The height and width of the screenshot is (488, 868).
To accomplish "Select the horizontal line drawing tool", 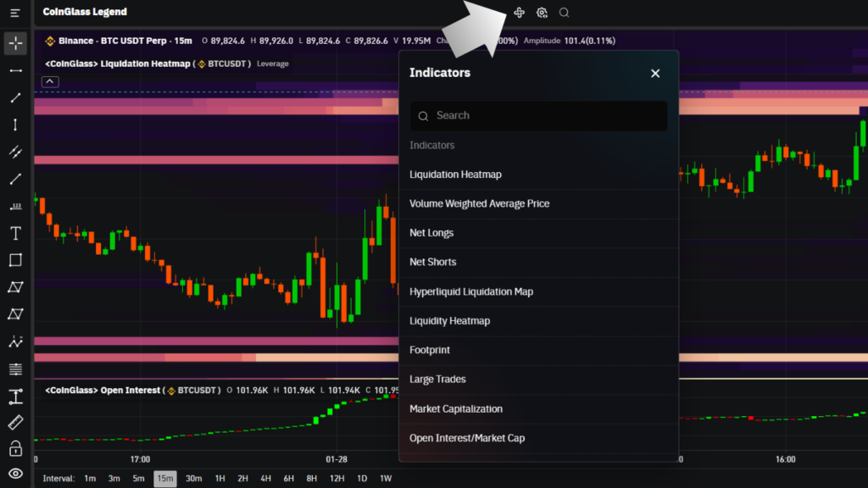I will tap(15, 70).
